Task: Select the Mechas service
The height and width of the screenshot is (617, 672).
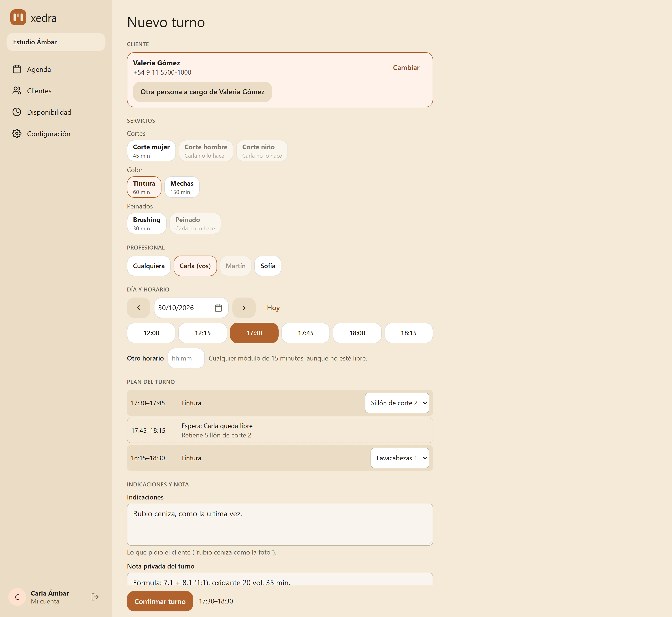Action: click(x=182, y=187)
